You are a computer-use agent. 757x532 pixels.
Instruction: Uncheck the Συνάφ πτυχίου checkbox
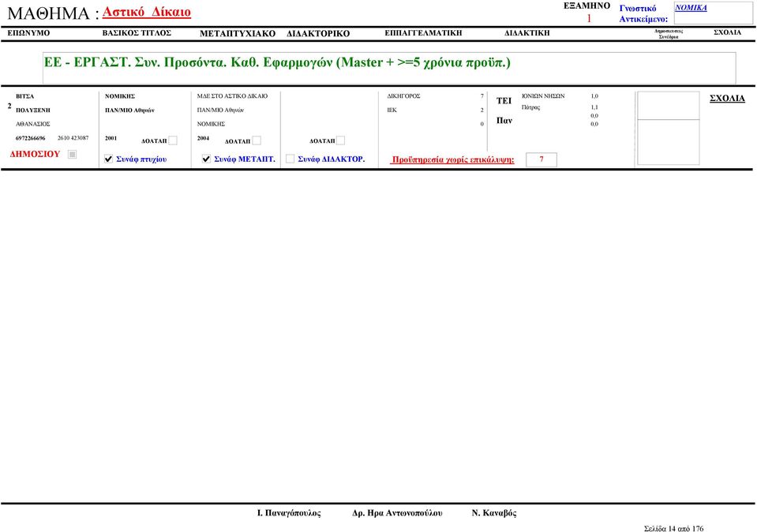(x=109, y=159)
